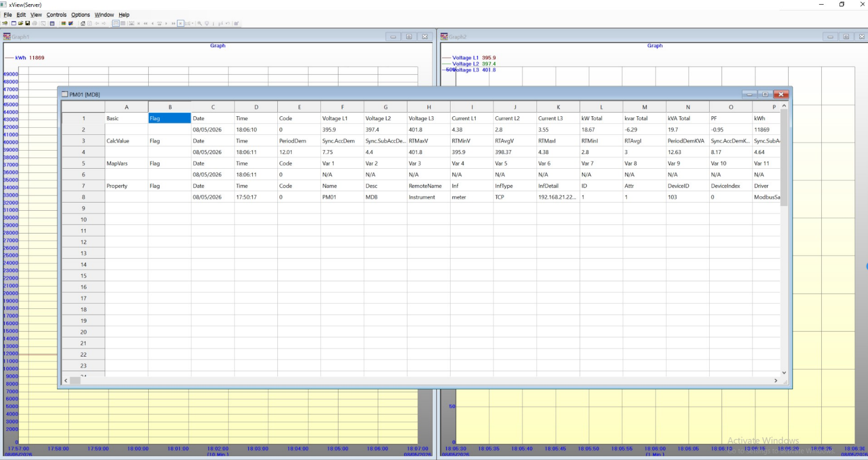Select the 'kvar Total' header cell
The height and width of the screenshot is (460, 868).
pyautogui.click(x=645, y=118)
